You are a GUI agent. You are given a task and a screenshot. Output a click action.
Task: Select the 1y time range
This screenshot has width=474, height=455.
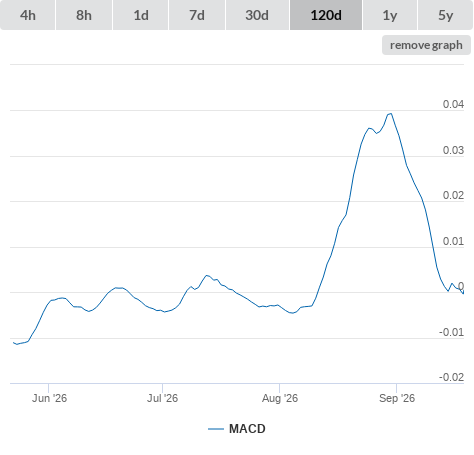click(390, 15)
